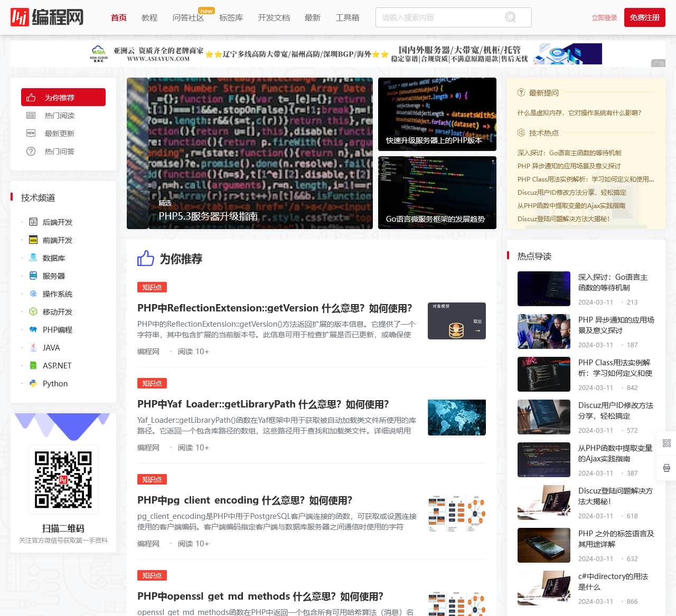Open hot link Discuz登陆问题解决方法大揭秘
This screenshot has height=616, width=676.
pyautogui.click(x=564, y=219)
